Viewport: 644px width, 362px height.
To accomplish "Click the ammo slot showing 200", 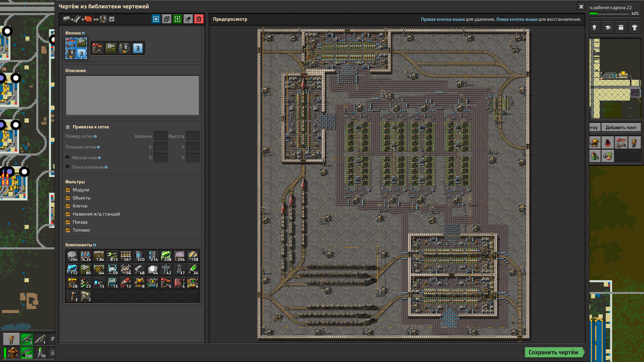I will point(27,353).
